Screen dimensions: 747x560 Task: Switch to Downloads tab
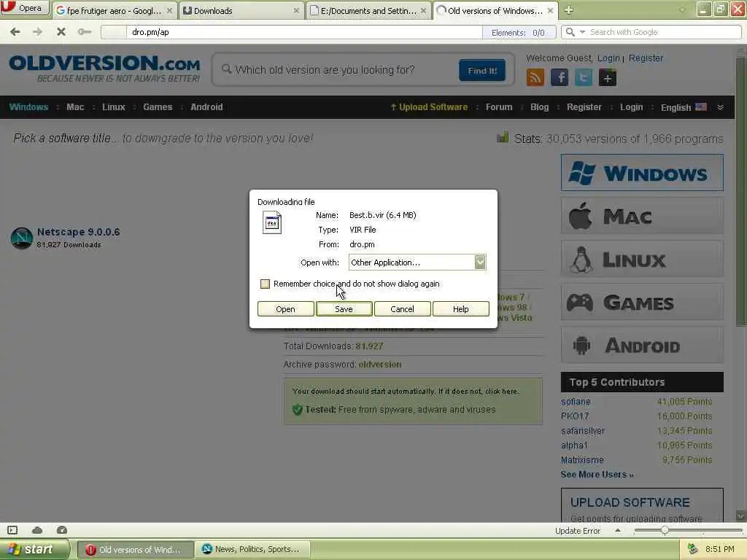pos(241,10)
